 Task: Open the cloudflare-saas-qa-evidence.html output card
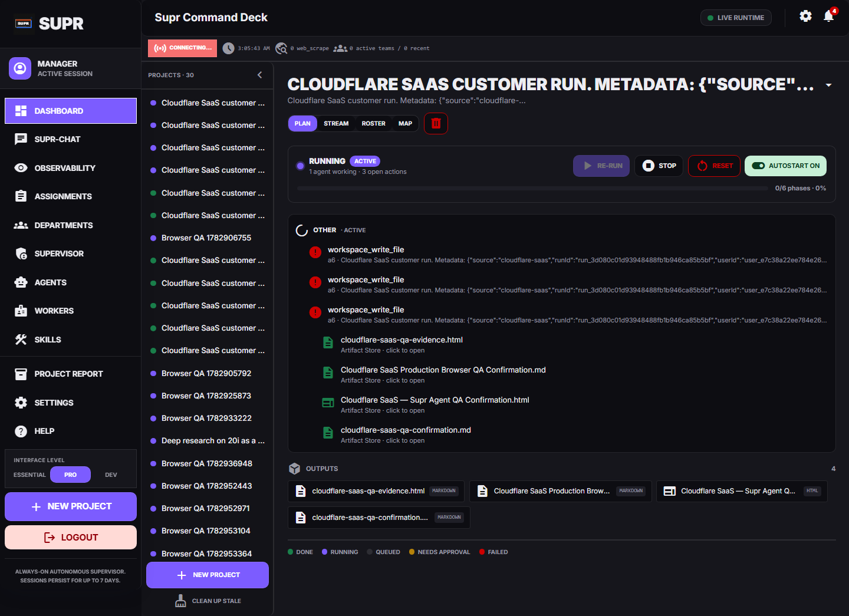pos(376,491)
